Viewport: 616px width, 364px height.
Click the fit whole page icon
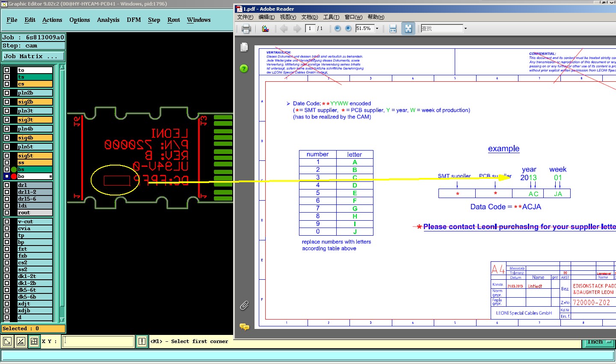408,29
